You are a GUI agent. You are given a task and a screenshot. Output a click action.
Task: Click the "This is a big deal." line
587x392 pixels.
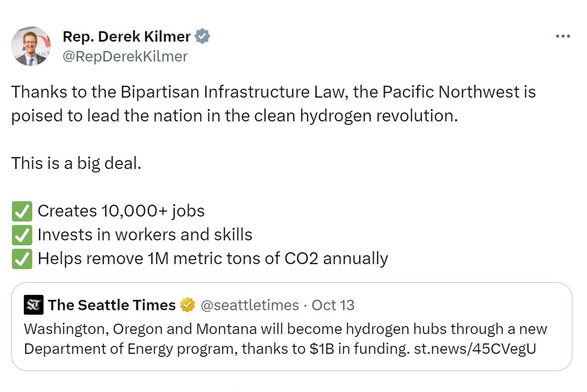click(76, 163)
